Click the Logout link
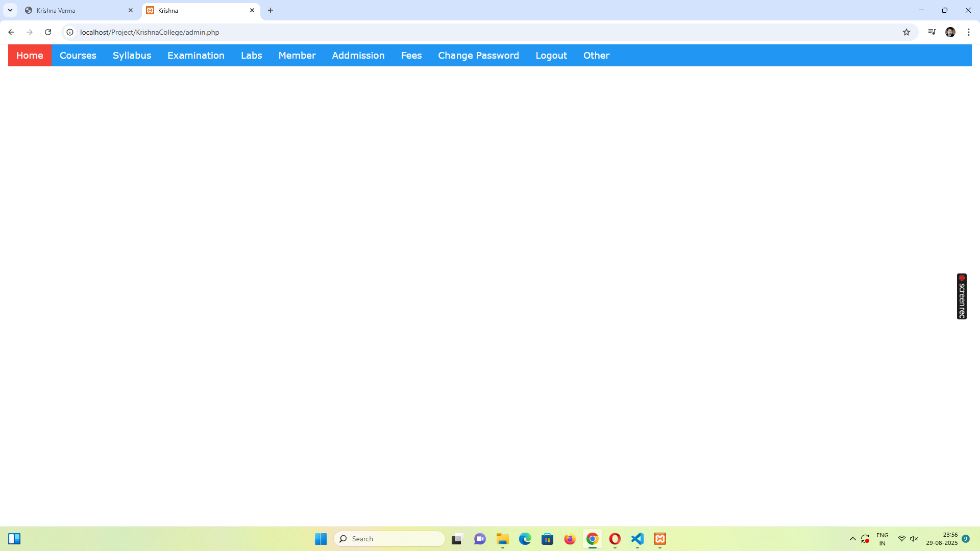980x551 pixels. click(x=551, y=55)
